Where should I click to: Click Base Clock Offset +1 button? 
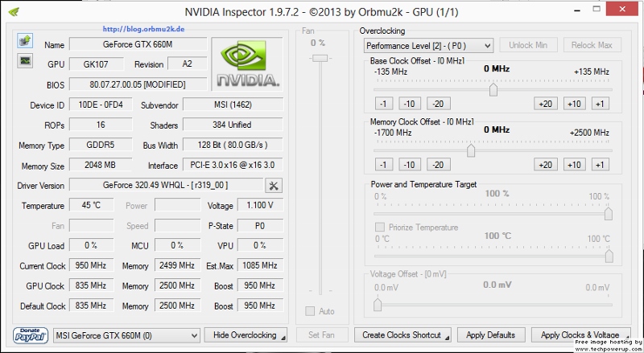600,104
